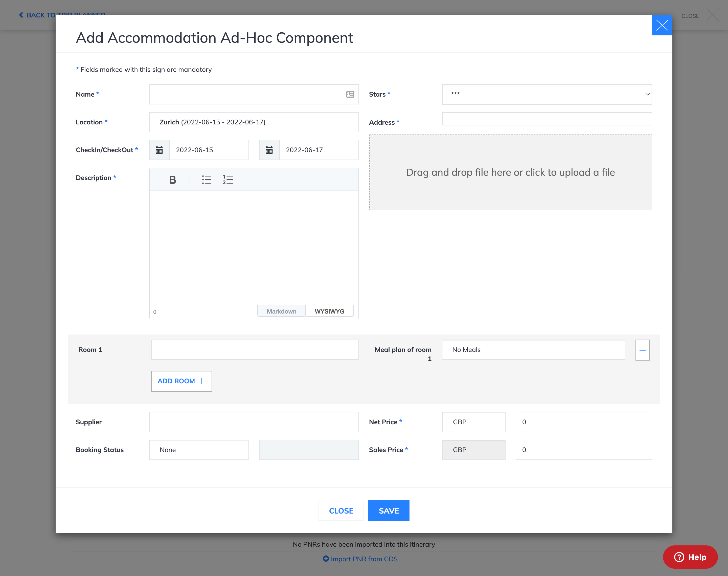Open the Meal plan dropdown showing No Meals
The height and width of the screenshot is (576, 728).
tap(533, 350)
